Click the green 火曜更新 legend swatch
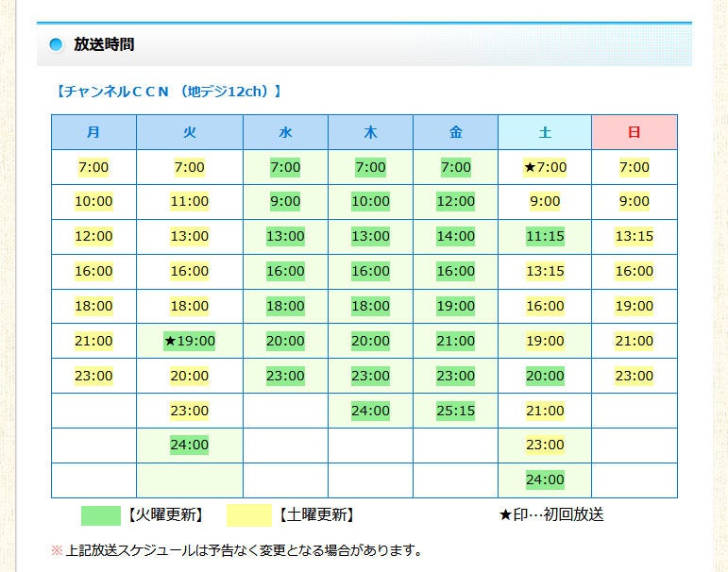 pyautogui.click(x=101, y=515)
